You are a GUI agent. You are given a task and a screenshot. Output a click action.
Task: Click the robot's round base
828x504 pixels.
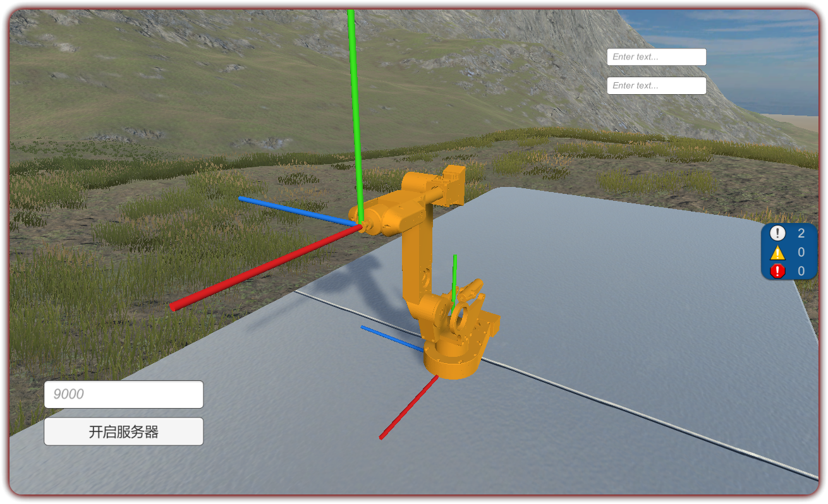click(x=453, y=362)
